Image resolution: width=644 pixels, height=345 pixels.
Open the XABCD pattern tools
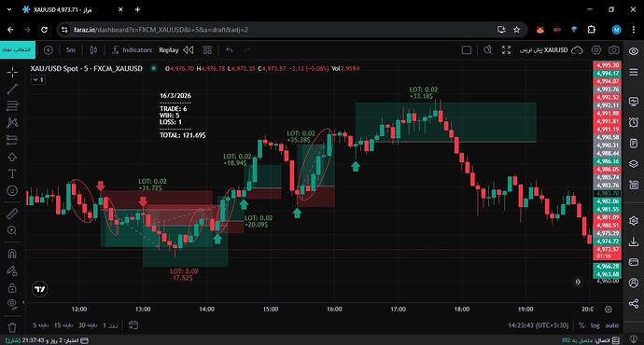[x=12, y=123]
